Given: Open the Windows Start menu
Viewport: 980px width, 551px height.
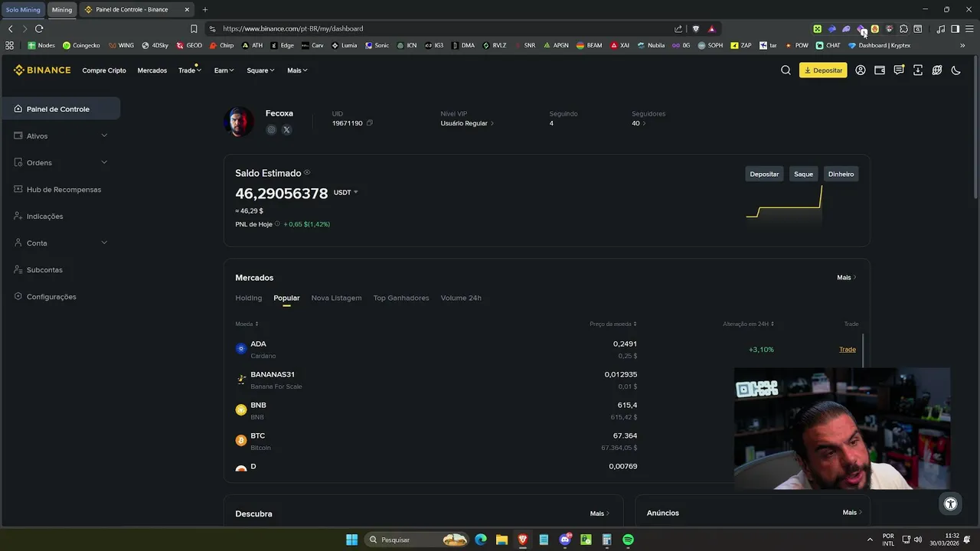Looking at the screenshot, I should tap(351, 540).
